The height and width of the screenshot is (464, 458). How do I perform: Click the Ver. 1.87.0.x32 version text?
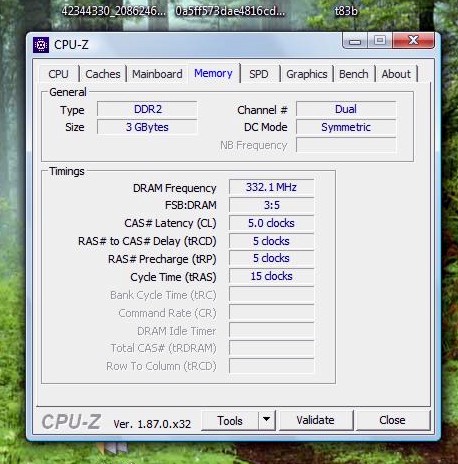pos(152,424)
